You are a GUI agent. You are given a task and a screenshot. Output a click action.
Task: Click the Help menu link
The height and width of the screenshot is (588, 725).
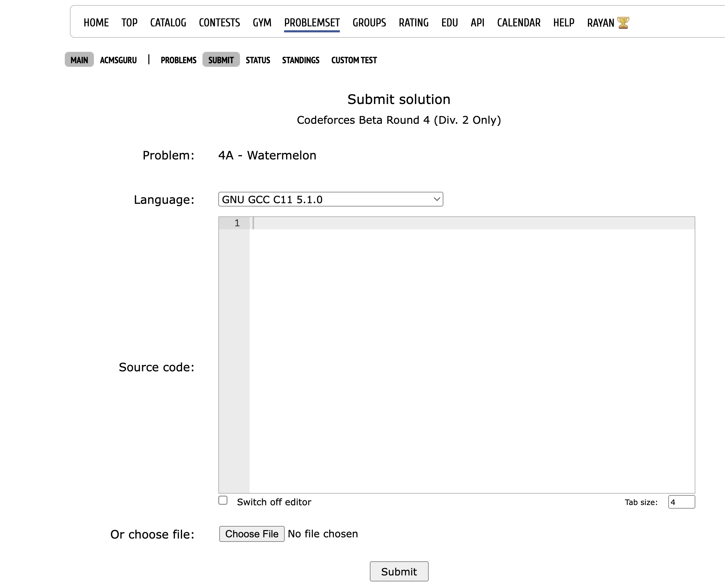click(x=563, y=23)
